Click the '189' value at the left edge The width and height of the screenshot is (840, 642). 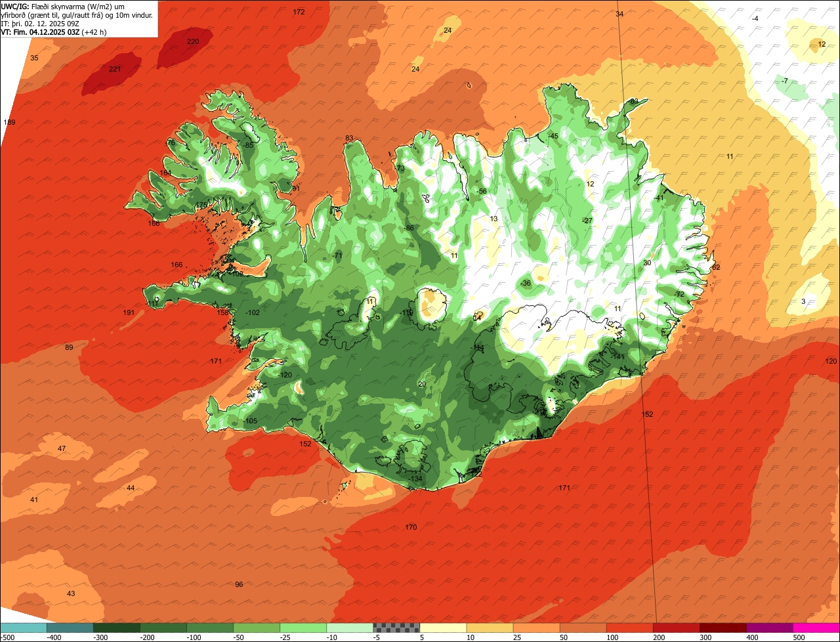click(9, 123)
